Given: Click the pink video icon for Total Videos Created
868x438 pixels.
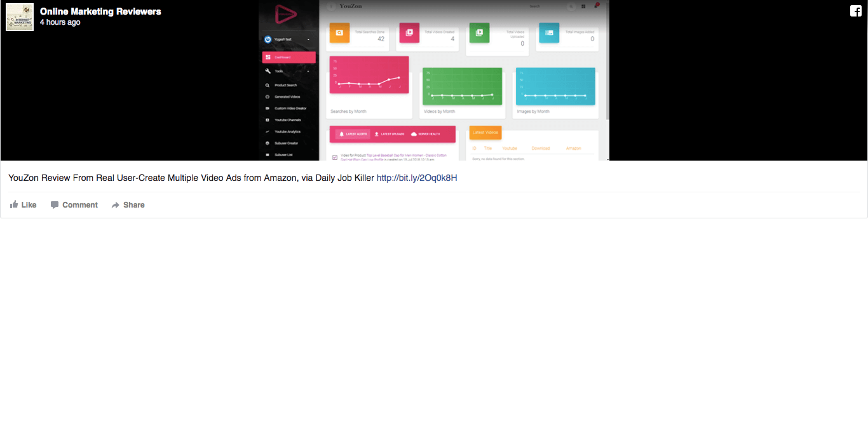Looking at the screenshot, I should tap(410, 32).
